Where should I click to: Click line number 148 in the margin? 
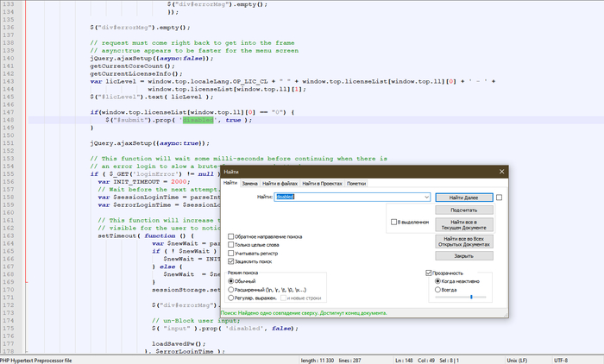tap(8, 120)
